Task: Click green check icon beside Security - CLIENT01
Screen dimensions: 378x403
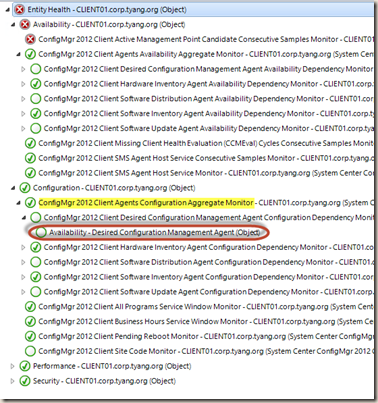Action: pyautogui.click(x=25, y=381)
